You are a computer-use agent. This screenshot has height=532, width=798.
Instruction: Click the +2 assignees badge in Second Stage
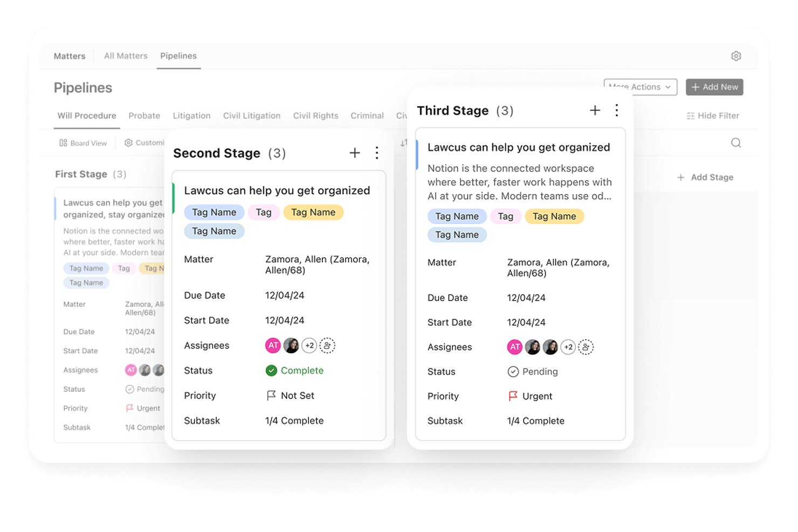[x=309, y=346]
